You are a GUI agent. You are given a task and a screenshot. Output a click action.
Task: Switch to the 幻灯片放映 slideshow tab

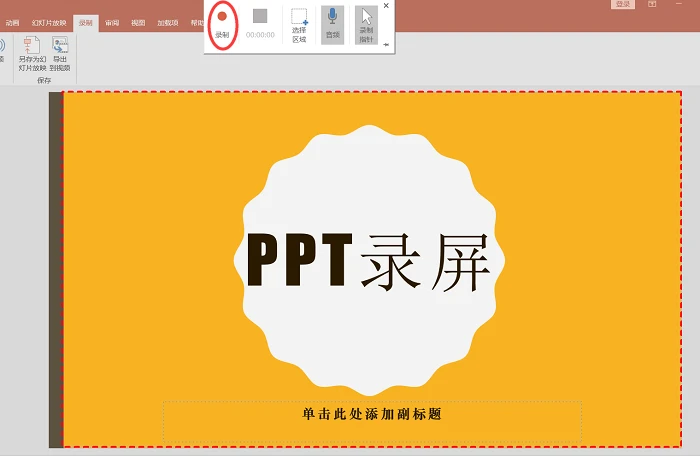click(49, 23)
